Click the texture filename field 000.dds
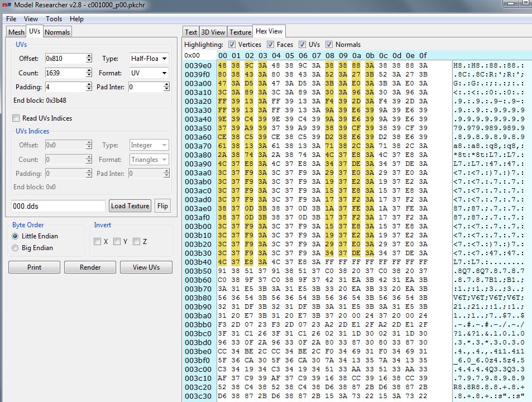The width and height of the screenshot is (532, 402). [x=59, y=206]
